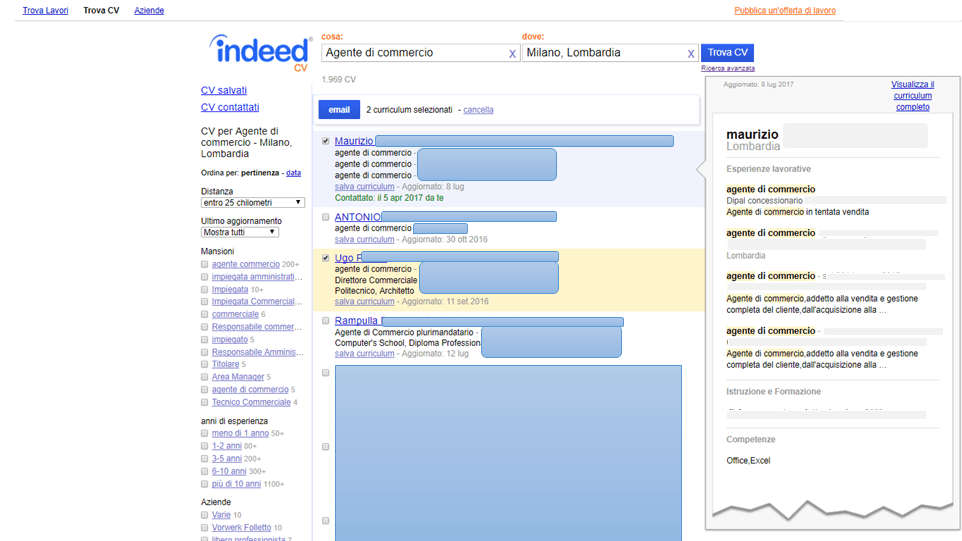962x541 pixels.
Task: Click 'cancella' to clear selected curricula
Action: point(478,110)
